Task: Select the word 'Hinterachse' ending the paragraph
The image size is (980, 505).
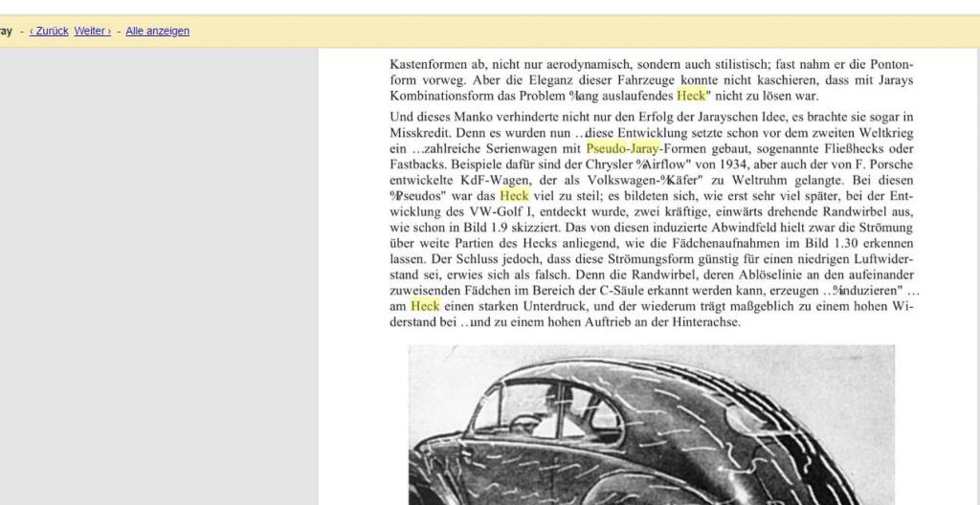Action: tap(705, 322)
